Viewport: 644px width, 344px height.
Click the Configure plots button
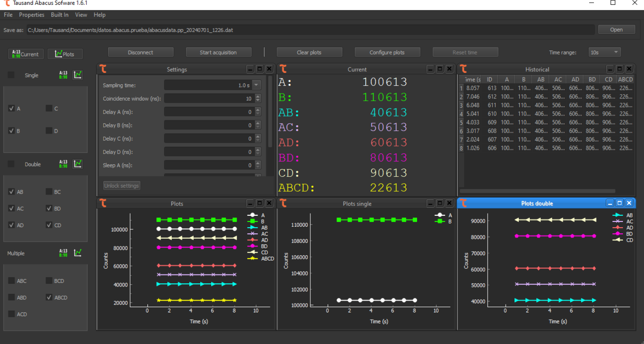coord(387,52)
